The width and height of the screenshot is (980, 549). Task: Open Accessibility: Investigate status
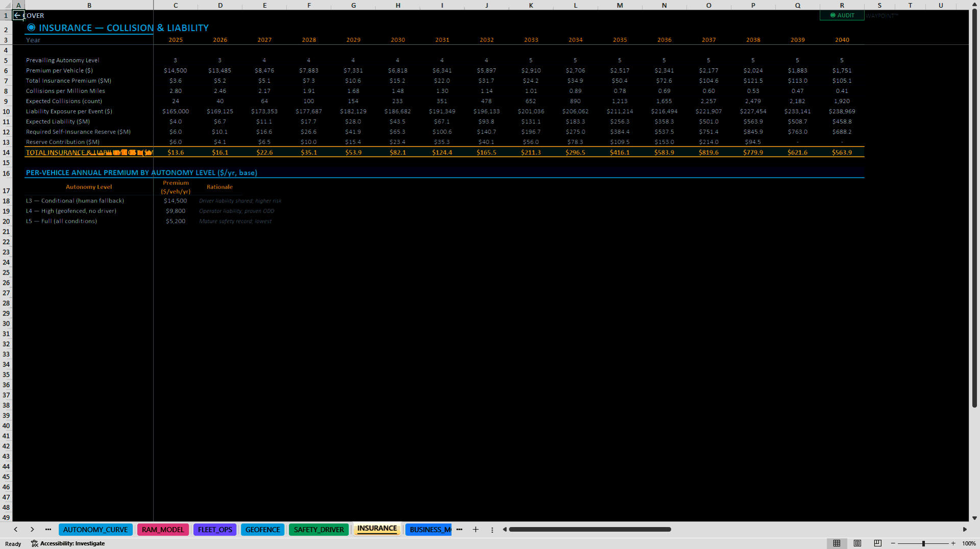(x=68, y=543)
